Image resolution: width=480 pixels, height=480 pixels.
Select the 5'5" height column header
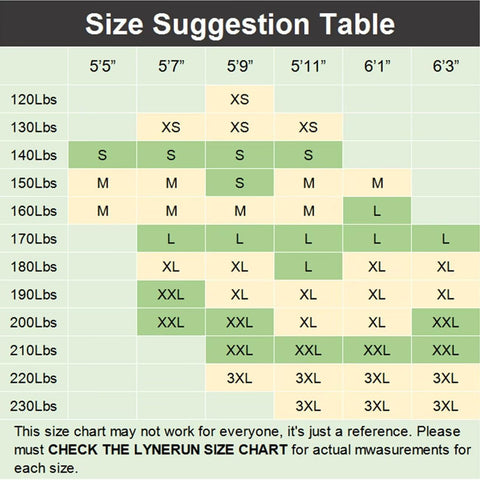point(102,66)
